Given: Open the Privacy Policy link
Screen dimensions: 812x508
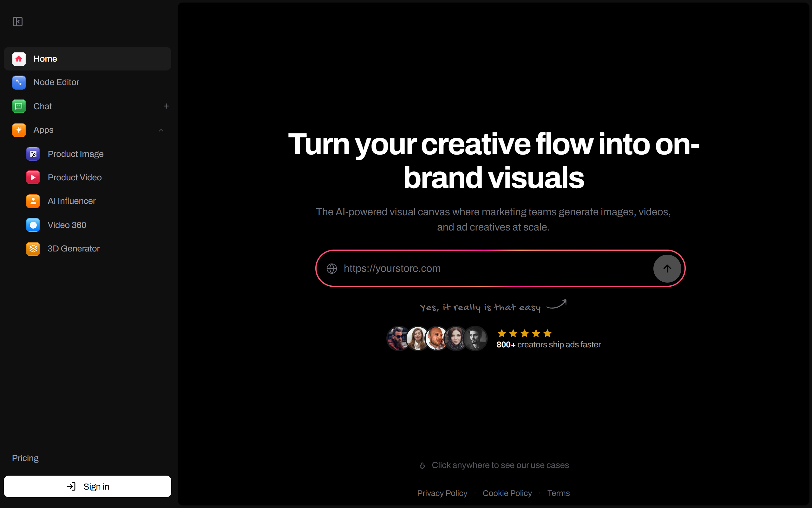Looking at the screenshot, I should pyautogui.click(x=442, y=493).
